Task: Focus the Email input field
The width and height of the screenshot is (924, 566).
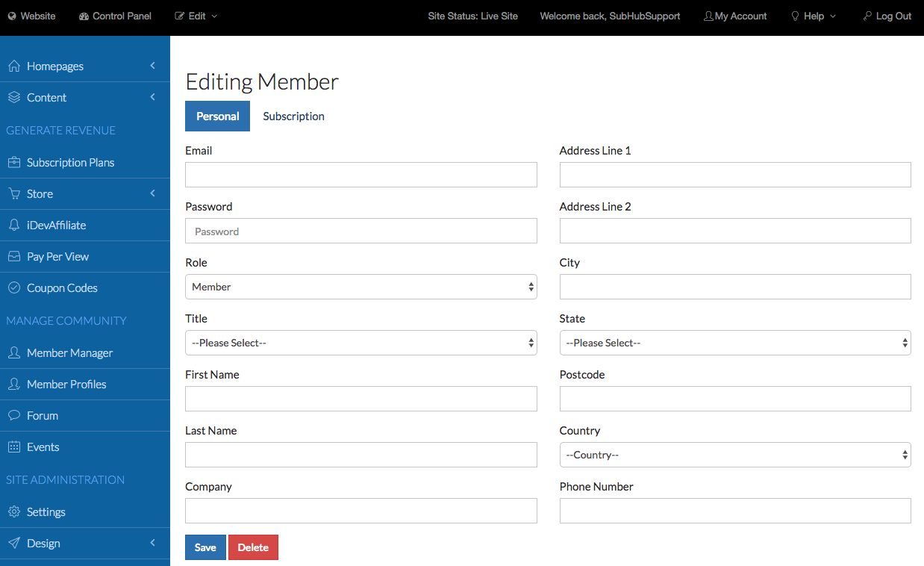Action: tap(361, 175)
